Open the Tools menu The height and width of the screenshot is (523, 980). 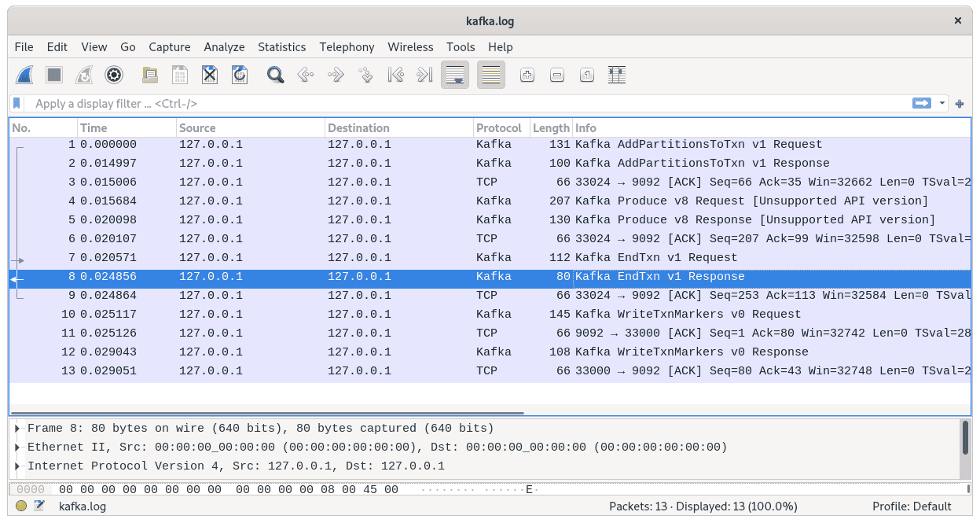tap(461, 47)
